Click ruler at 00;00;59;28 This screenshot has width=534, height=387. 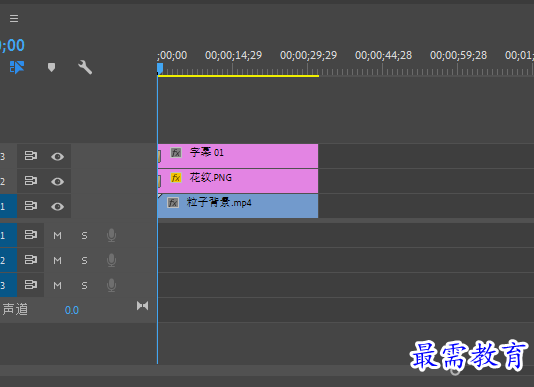[x=458, y=55]
